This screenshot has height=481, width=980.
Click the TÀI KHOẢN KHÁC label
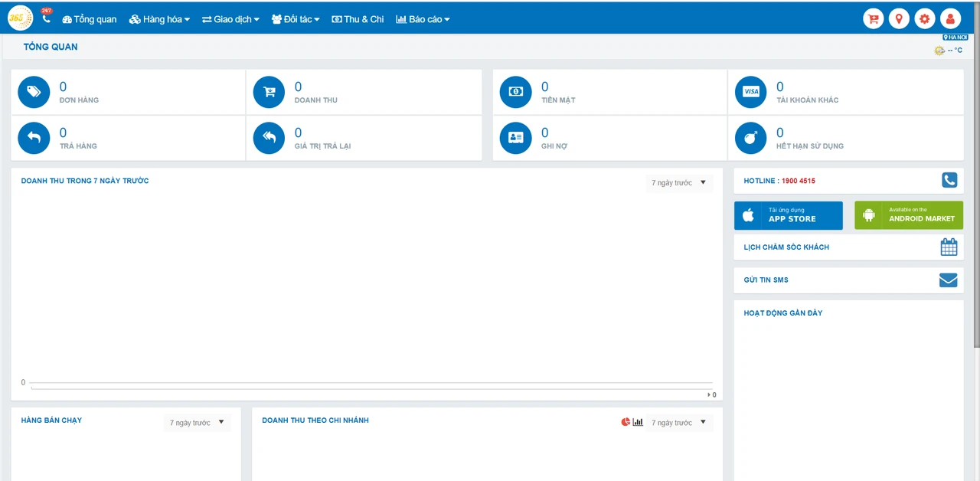[x=808, y=100]
